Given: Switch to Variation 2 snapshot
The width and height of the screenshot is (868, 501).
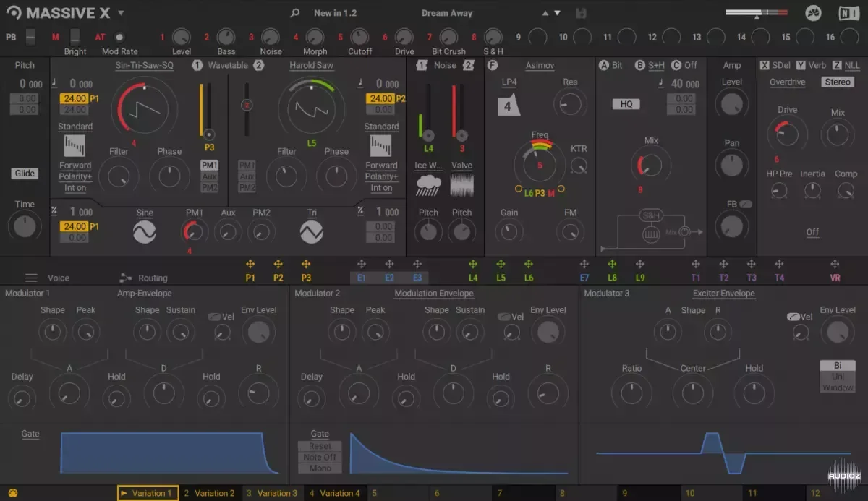Looking at the screenshot, I should click(x=210, y=493).
